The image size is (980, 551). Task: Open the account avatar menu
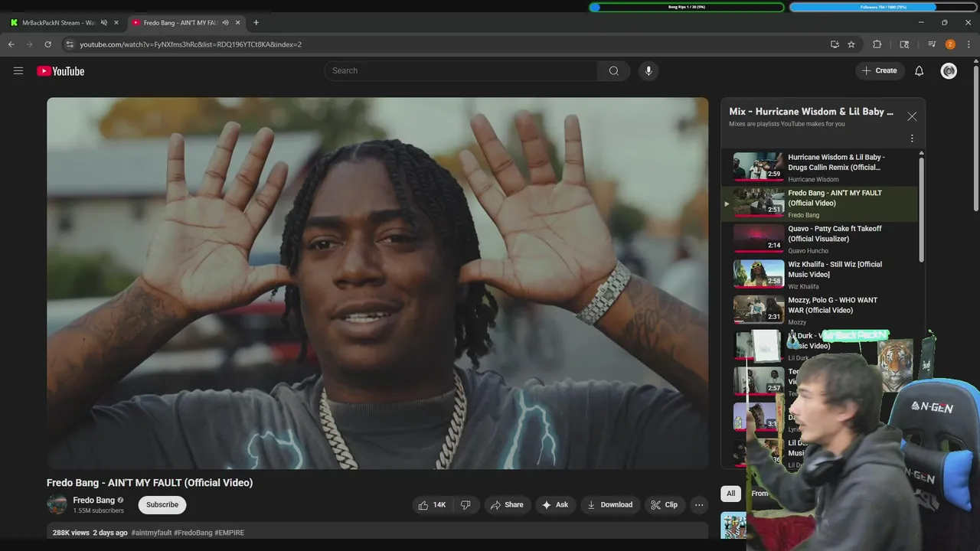(949, 71)
